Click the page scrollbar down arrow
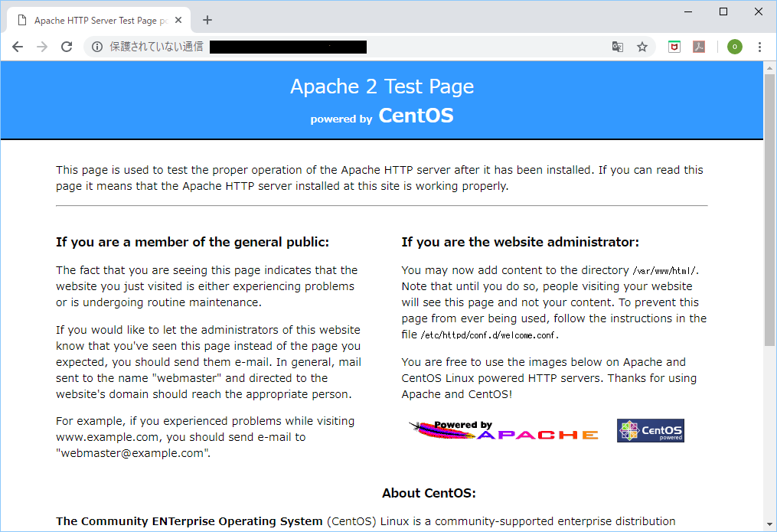The image size is (777, 532). tap(769, 524)
